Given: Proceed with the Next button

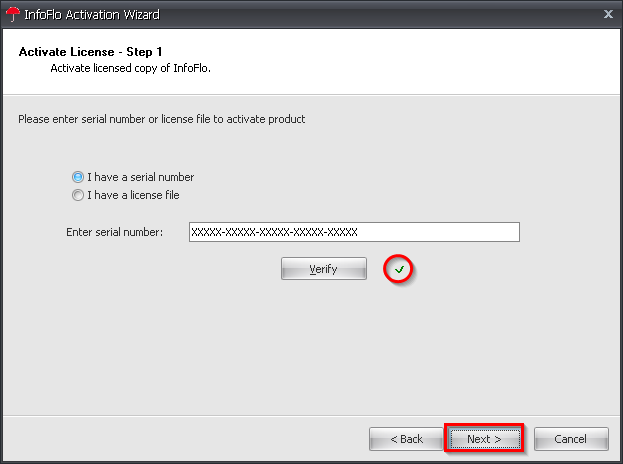Looking at the screenshot, I should [485, 439].
